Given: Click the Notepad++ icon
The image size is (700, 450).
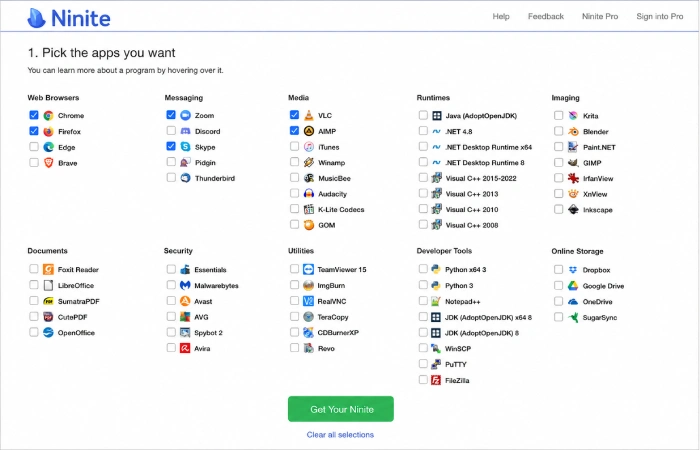Looking at the screenshot, I should coord(436,301).
